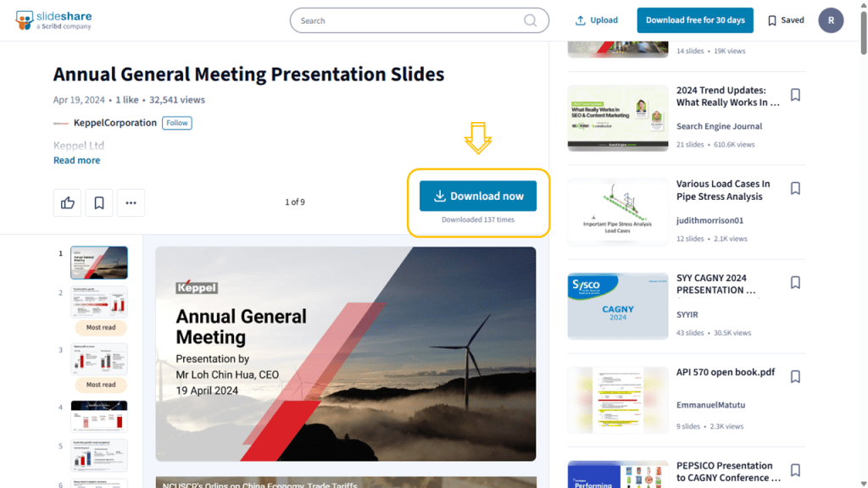Select slide 5 thumbnail

pos(99,455)
